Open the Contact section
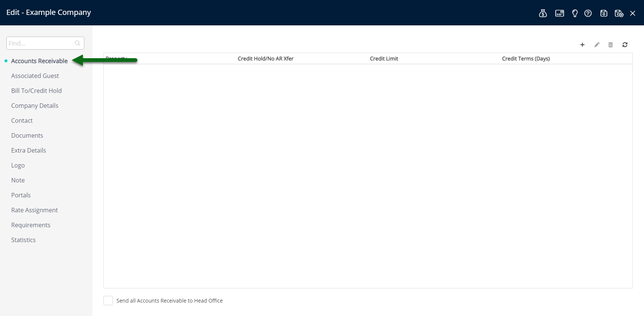Viewport: 644px width, 316px height. [x=22, y=121]
